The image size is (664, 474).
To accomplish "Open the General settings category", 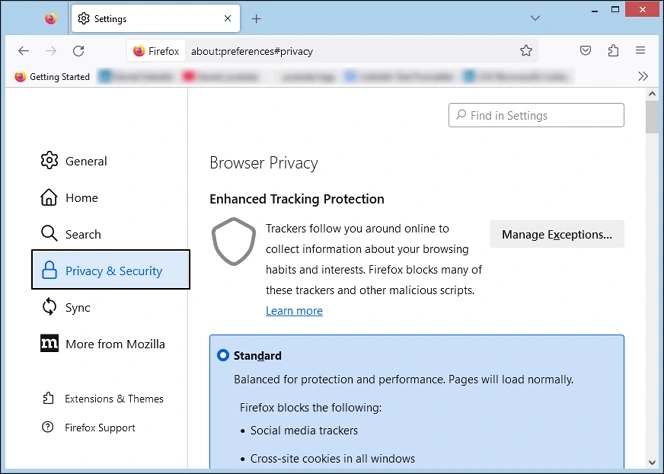I will (x=74, y=161).
